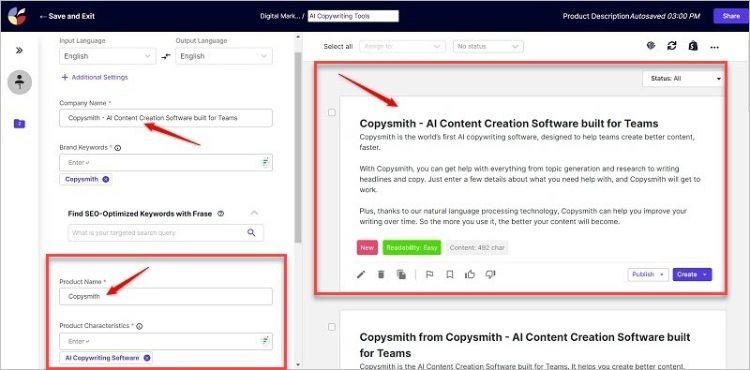Click the globe integration icon
The height and width of the screenshot is (370, 750).
click(x=651, y=46)
